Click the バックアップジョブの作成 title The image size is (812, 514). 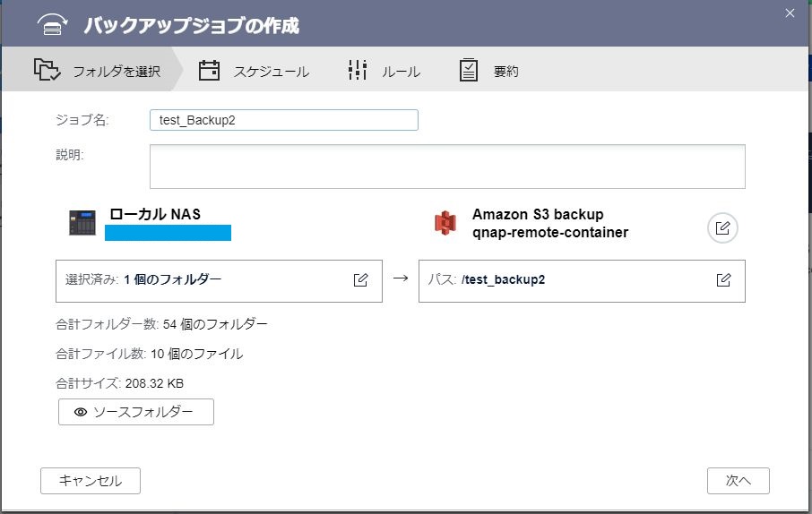point(192,25)
